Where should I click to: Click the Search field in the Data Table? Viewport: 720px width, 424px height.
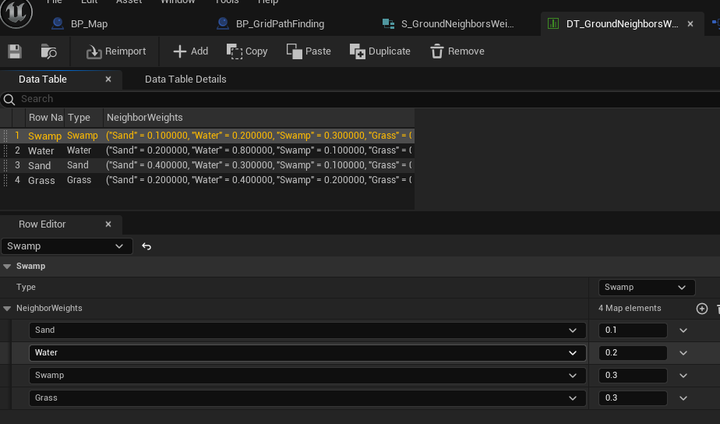pyautogui.click(x=200, y=99)
